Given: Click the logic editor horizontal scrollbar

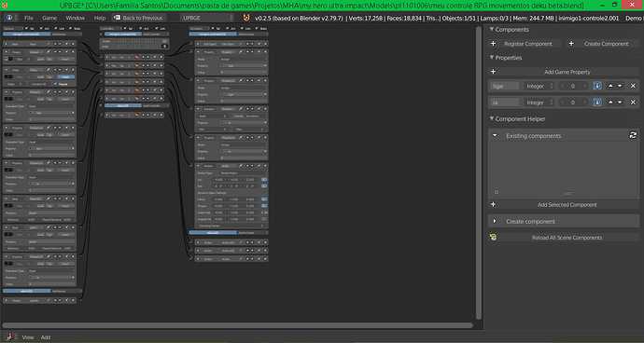Looking at the screenshot, I should point(237,325).
